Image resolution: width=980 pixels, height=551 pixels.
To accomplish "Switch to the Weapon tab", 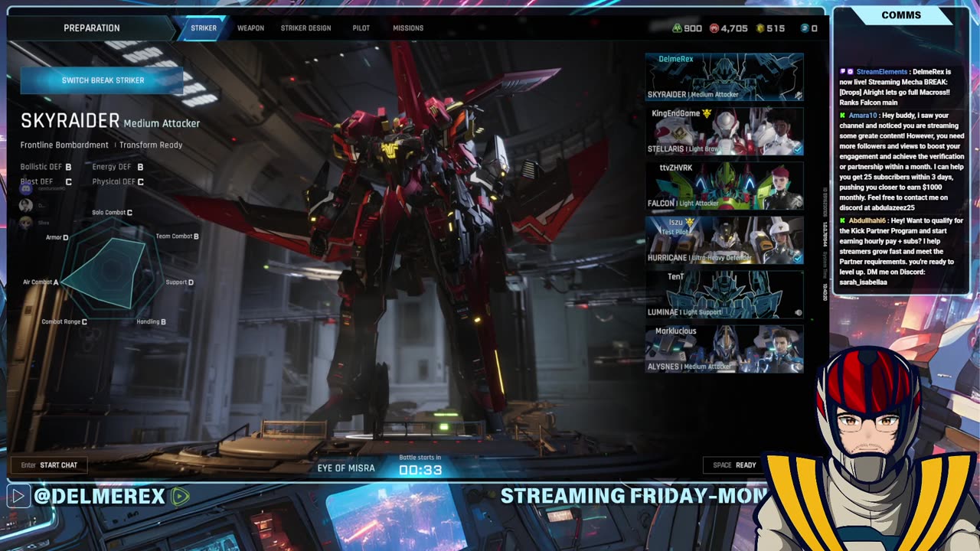I will [x=250, y=28].
